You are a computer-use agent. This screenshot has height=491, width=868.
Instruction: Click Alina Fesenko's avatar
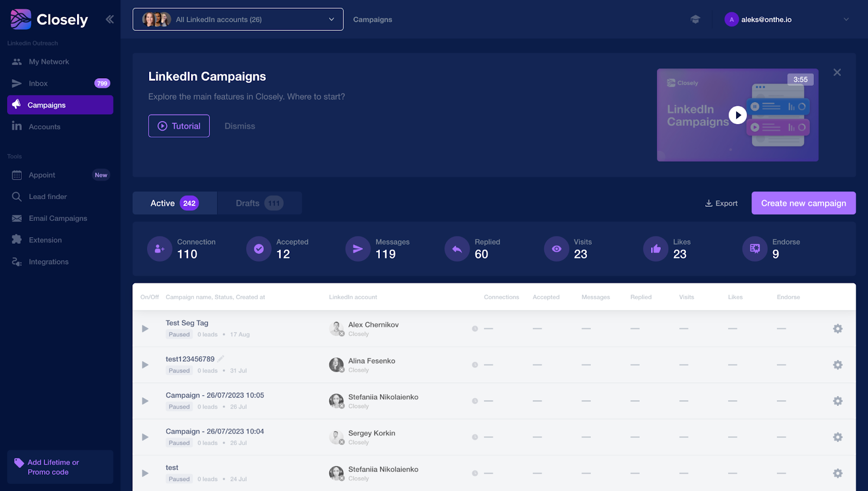[336, 365]
